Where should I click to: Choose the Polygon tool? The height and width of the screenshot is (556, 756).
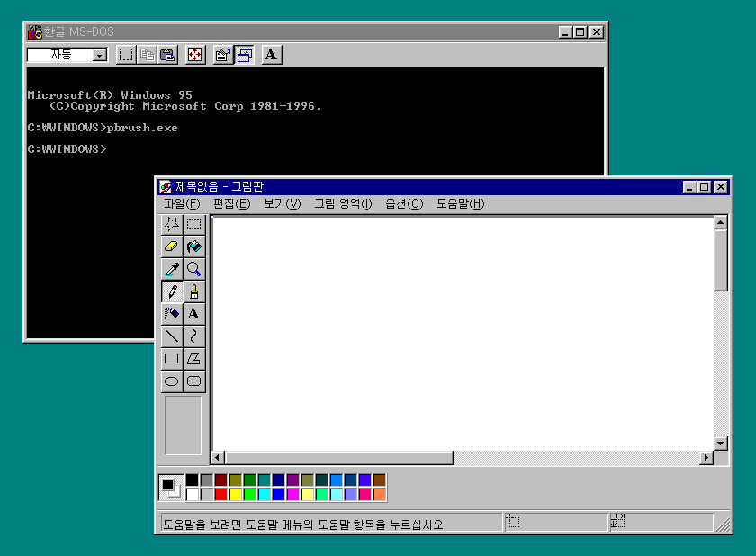click(x=193, y=358)
